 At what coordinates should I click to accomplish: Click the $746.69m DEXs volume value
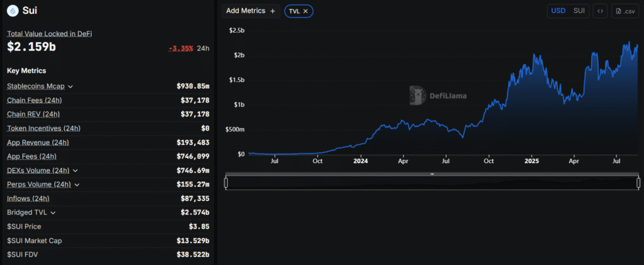[x=192, y=171]
